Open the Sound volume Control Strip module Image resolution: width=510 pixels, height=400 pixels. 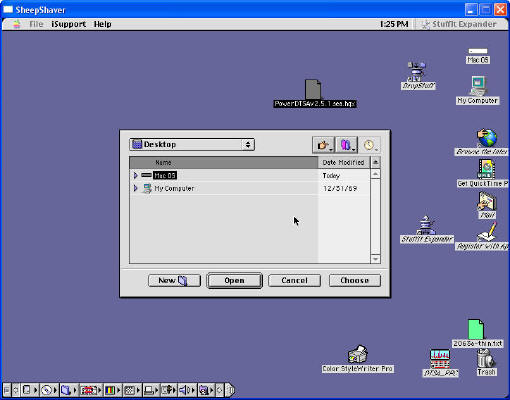coord(187,390)
